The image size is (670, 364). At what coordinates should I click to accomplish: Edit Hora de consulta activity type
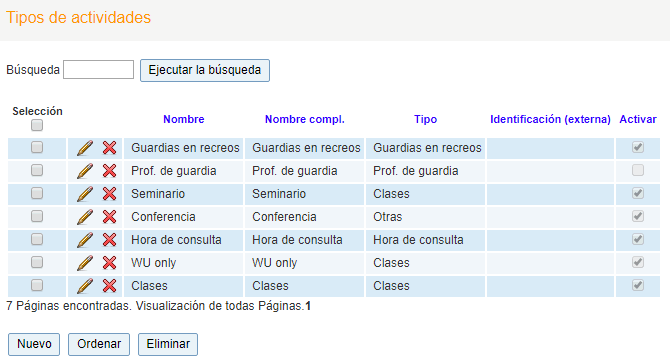pyautogui.click(x=85, y=240)
